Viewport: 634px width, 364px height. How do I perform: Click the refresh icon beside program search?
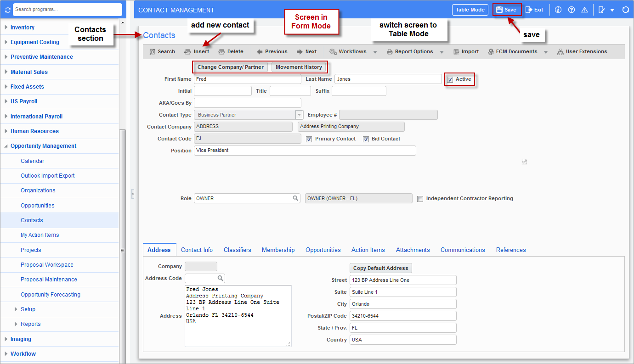[x=8, y=10]
